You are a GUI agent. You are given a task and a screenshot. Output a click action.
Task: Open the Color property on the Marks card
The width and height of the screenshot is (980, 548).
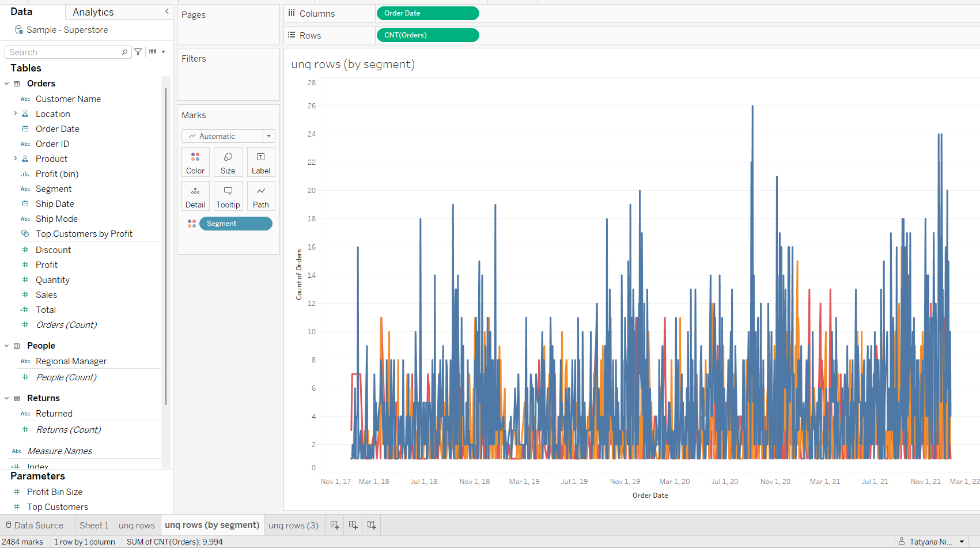click(195, 162)
